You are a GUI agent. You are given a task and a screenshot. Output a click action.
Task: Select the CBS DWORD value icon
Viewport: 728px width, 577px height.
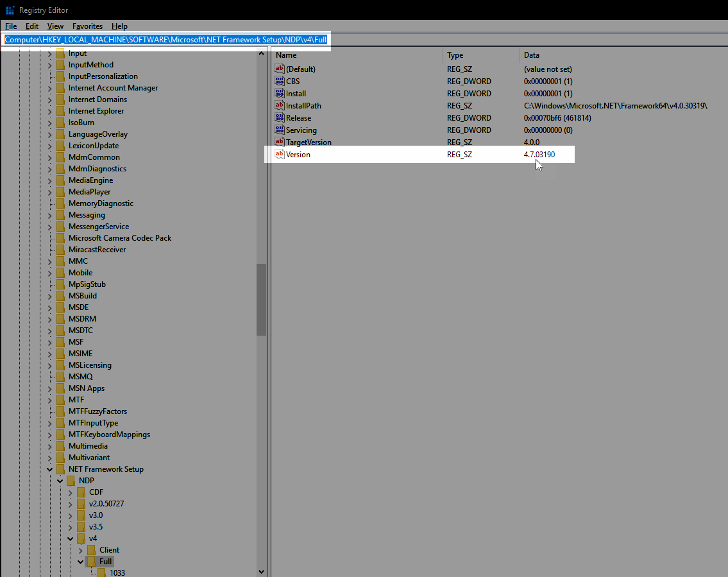pyautogui.click(x=280, y=81)
